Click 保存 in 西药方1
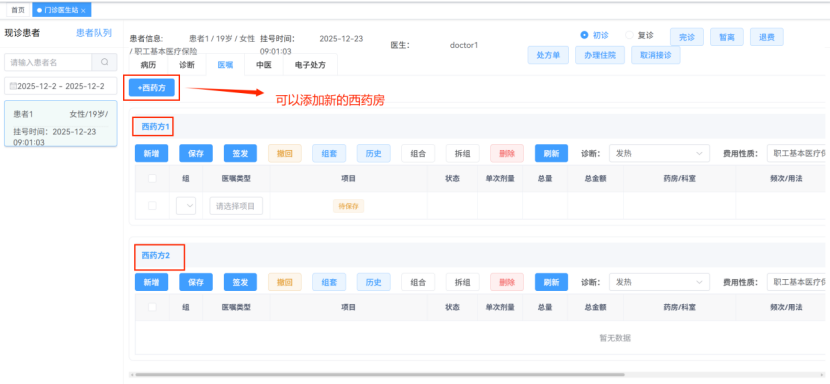Screen dimensions: 830x384 point(196,154)
